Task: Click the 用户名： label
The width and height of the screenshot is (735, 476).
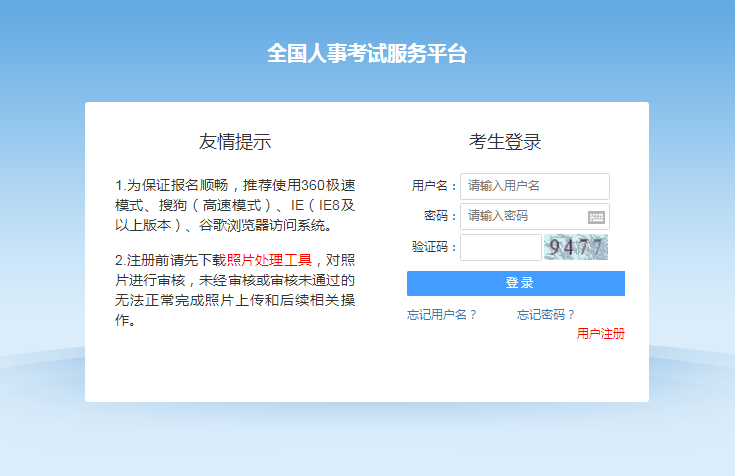Action: (x=434, y=186)
